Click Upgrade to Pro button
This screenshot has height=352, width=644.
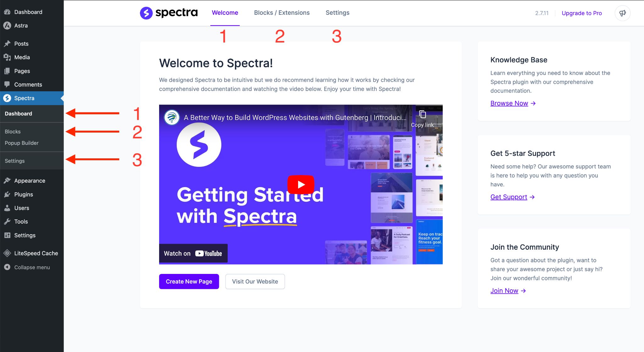582,13
